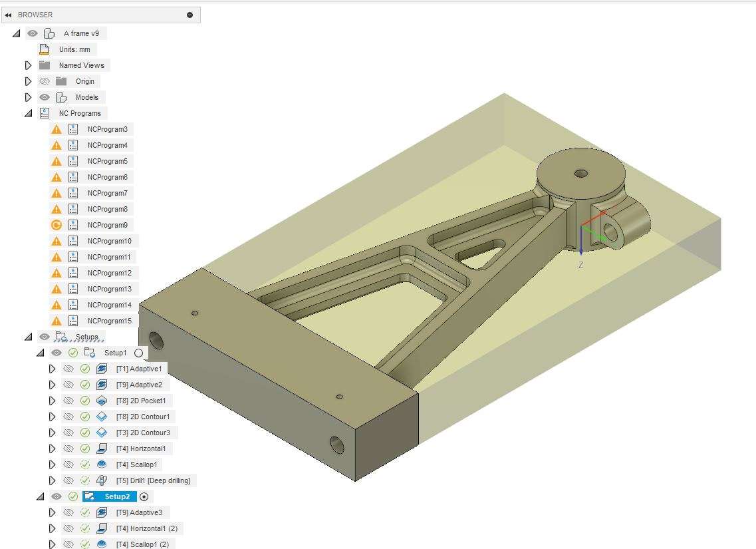
Task: Expand the [T5] Drill1 operation
Action: coord(52,480)
